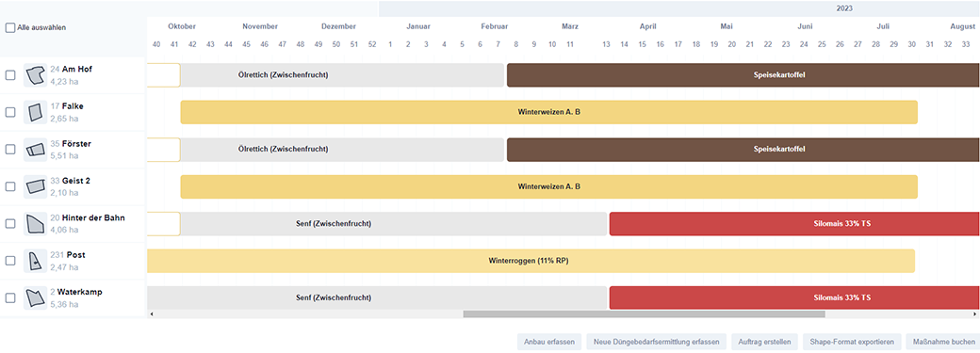980x353 pixels.
Task: Click the 4,23 ha area value
Action: [x=64, y=81]
